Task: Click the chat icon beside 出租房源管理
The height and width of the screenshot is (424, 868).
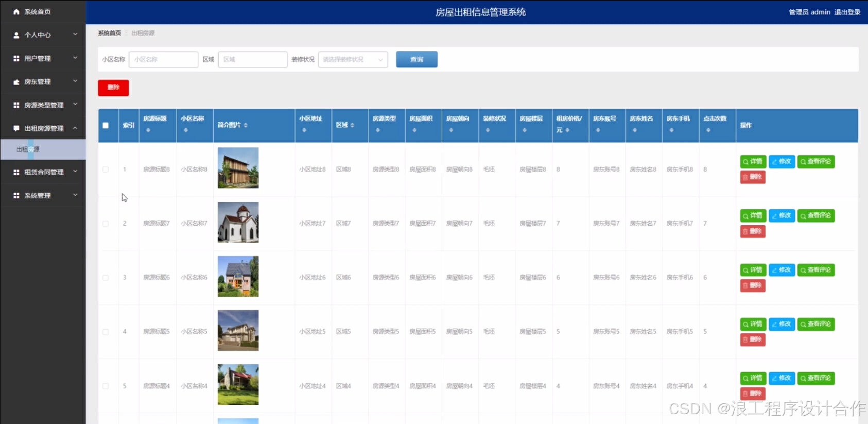Action: point(16,128)
